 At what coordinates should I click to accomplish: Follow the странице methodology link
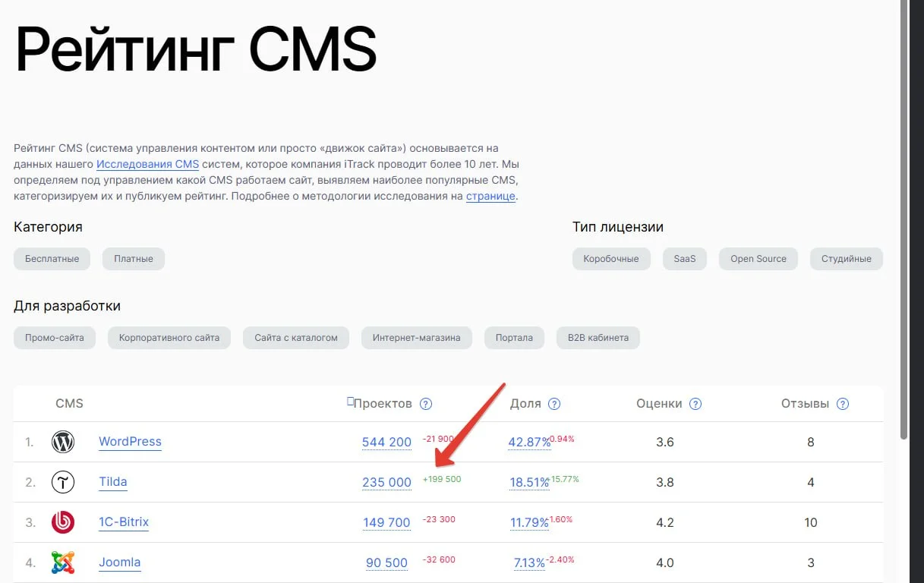(490, 196)
